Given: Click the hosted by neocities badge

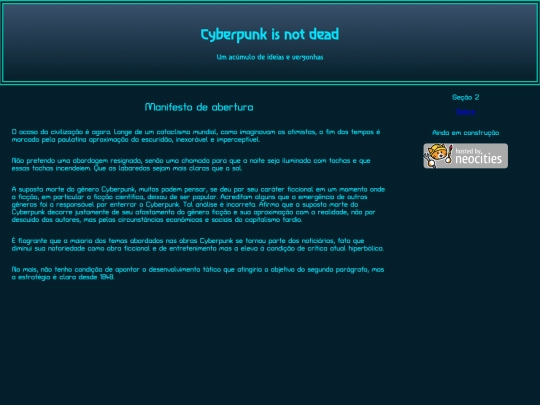Looking at the screenshot, I should point(465,156).
